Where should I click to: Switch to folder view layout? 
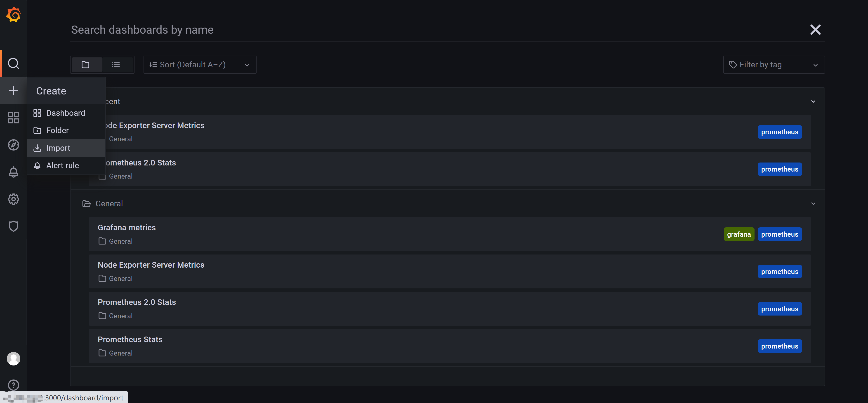coord(86,65)
